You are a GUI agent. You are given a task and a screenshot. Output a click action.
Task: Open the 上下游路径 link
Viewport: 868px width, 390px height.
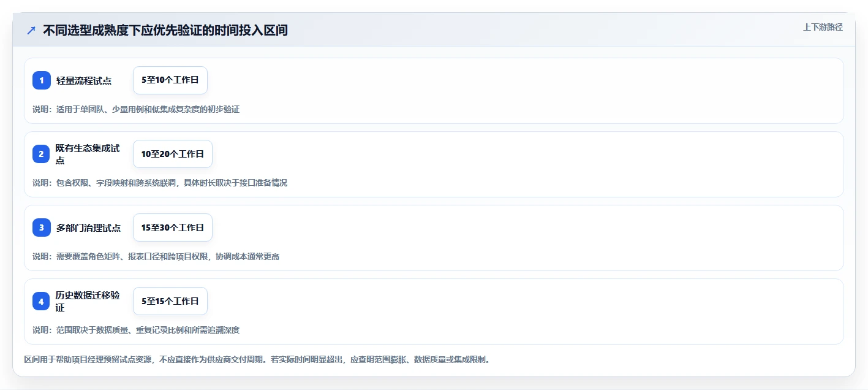823,27
